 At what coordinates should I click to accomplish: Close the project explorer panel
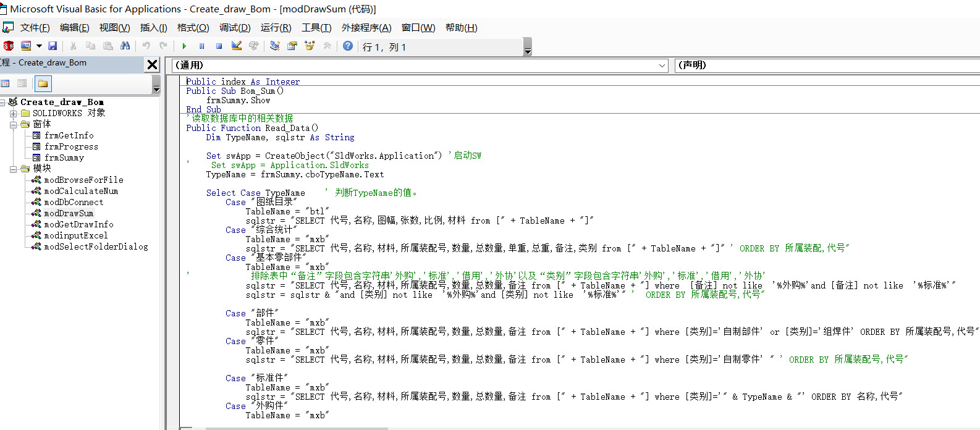point(152,64)
